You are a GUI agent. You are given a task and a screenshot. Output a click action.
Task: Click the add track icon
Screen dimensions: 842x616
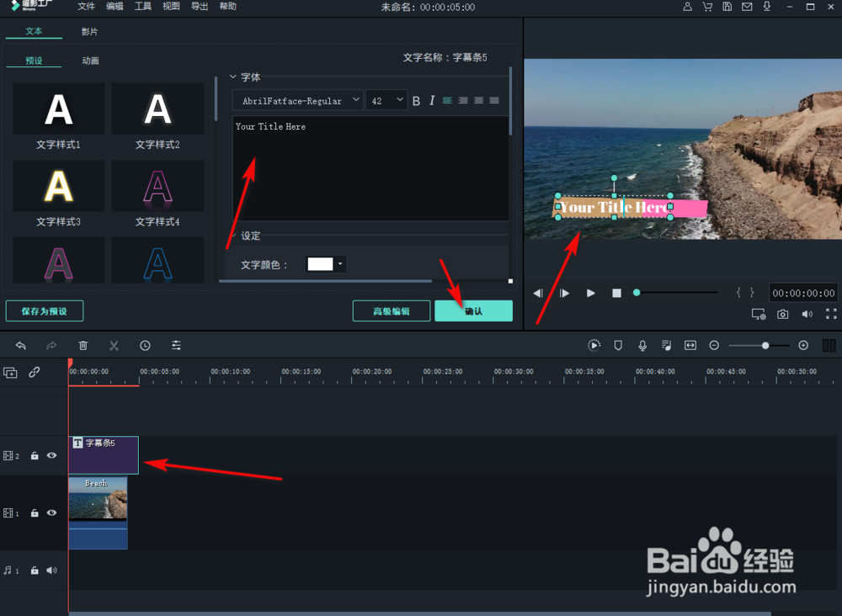10,373
